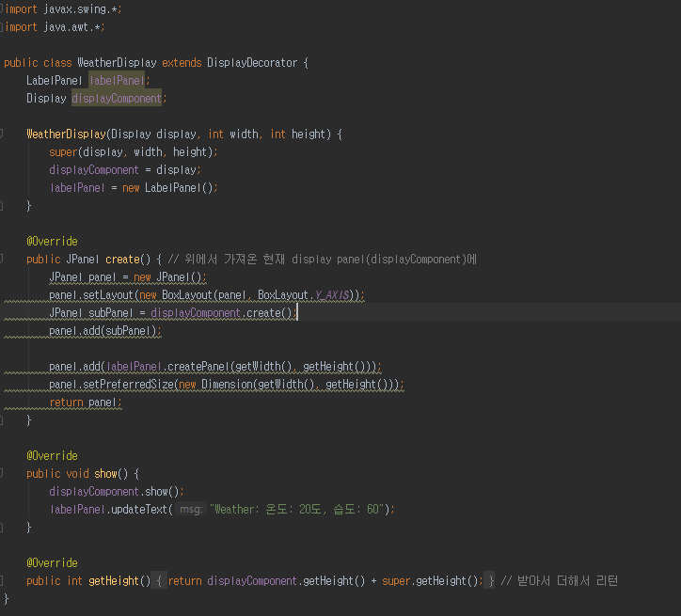Click the highlighted labelPanel field declaration
Viewport: 681px width, 616px height.
click(x=117, y=80)
